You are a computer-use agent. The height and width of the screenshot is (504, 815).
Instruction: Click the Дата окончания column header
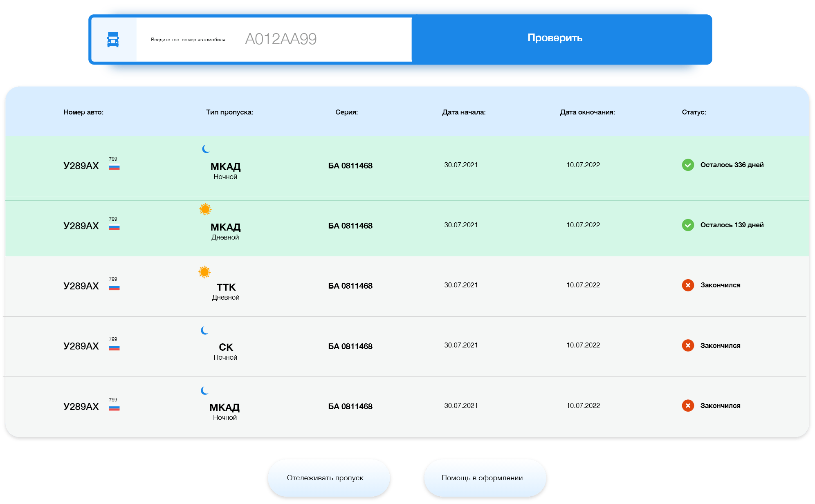coord(587,112)
